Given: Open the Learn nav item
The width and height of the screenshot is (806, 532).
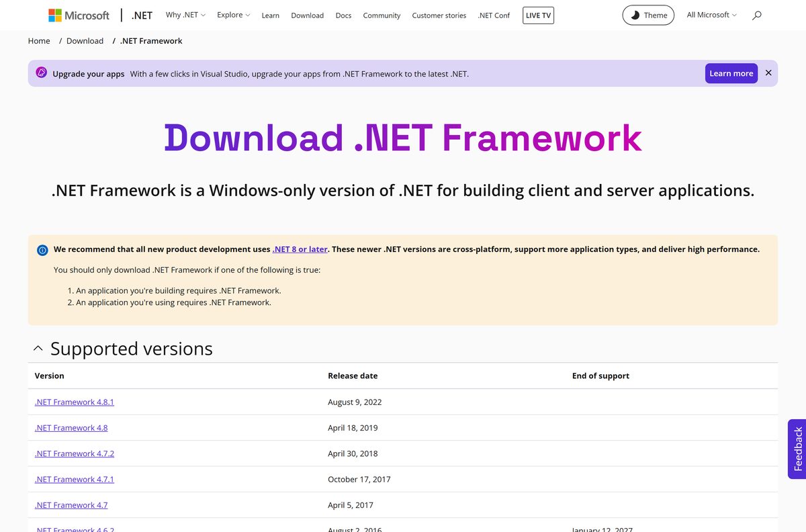Looking at the screenshot, I should tap(271, 15).
